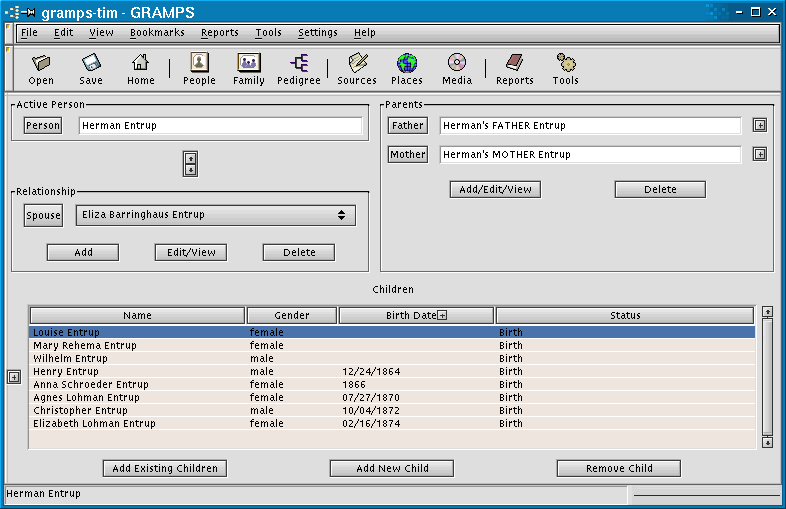Click Add/Edit/View under Parents

click(495, 190)
